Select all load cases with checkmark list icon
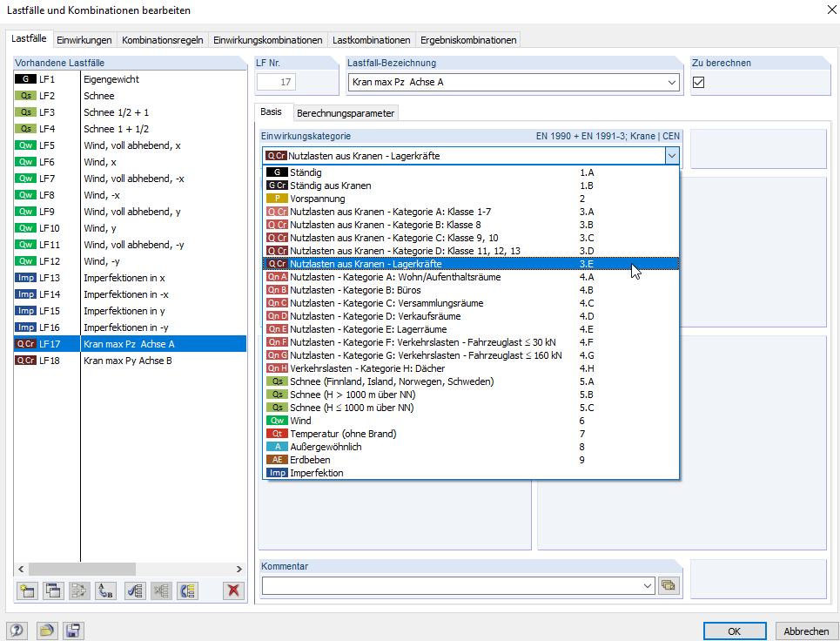 [x=135, y=590]
